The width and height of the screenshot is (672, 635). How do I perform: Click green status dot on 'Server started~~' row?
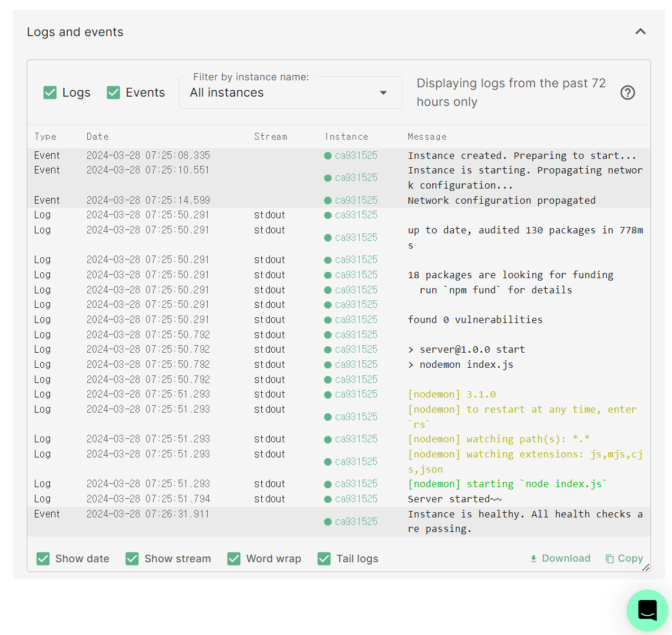pyautogui.click(x=328, y=499)
